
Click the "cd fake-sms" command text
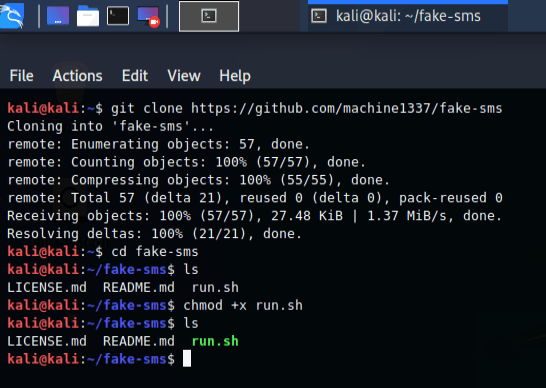pyautogui.click(x=155, y=251)
